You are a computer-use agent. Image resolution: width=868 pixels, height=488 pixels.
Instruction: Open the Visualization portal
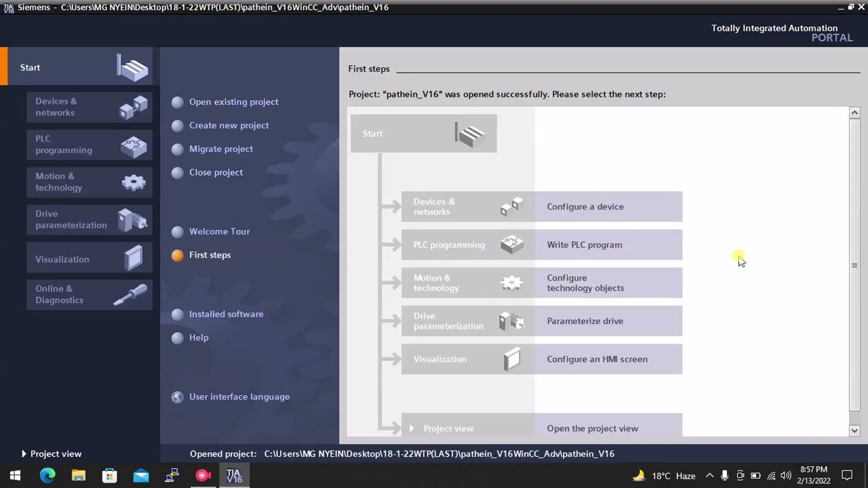90,259
